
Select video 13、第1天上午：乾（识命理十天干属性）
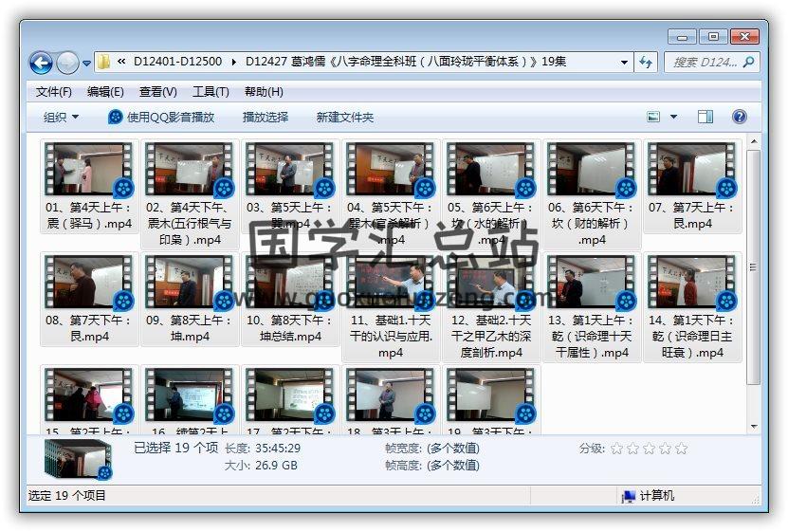tap(592, 307)
